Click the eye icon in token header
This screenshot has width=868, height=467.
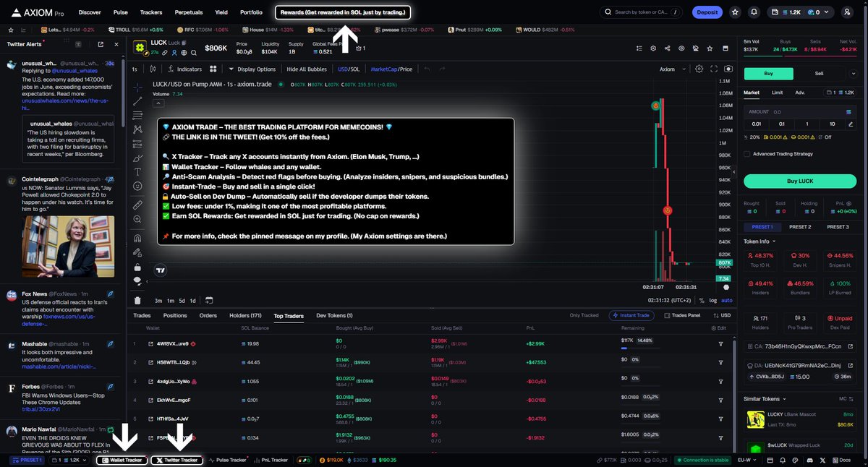point(681,48)
